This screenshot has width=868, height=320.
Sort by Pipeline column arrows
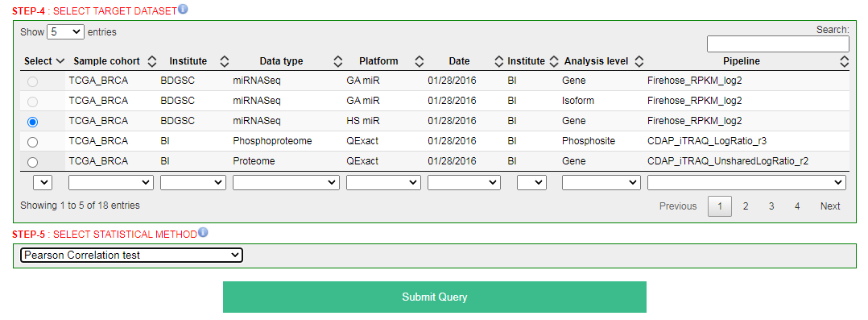844,61
